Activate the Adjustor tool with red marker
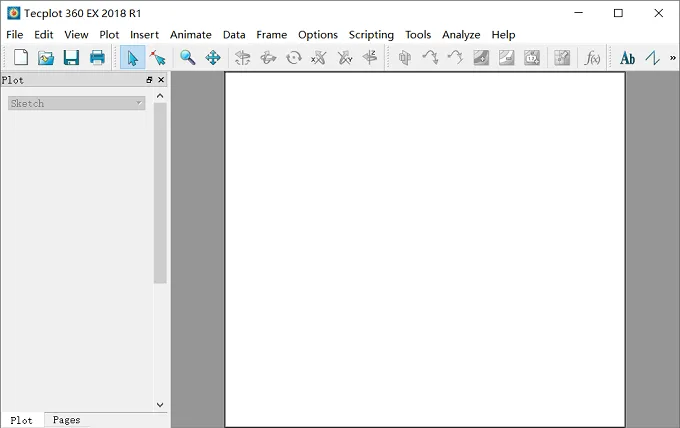 click(158, 57)
